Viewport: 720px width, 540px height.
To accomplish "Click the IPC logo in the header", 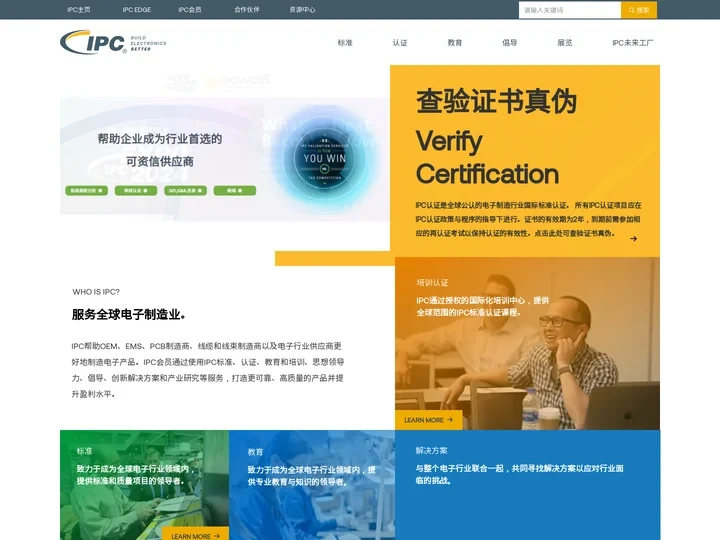I will (x=113, y=42).
